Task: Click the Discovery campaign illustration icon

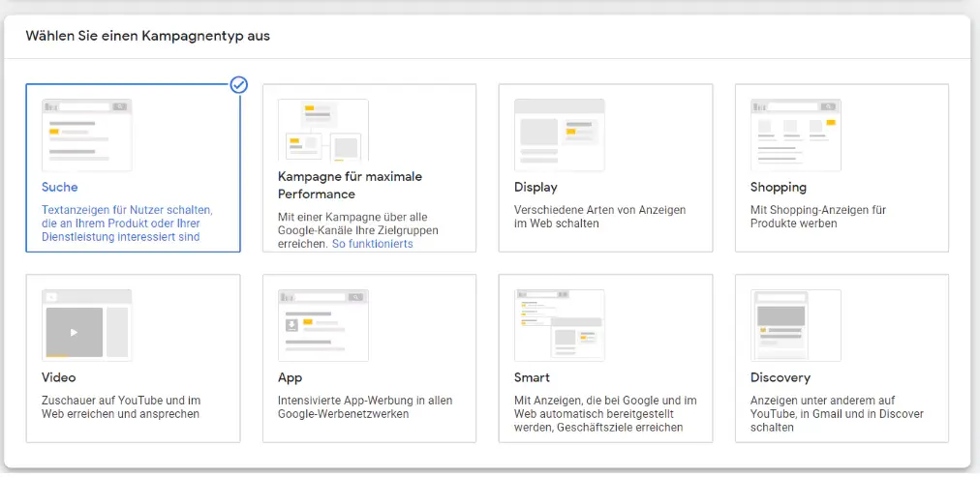Action: coord(795,325)
